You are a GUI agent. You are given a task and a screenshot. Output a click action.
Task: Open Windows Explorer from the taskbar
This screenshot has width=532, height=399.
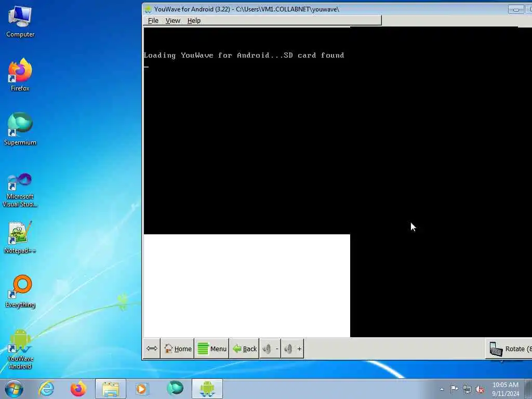tap(111, 389)
